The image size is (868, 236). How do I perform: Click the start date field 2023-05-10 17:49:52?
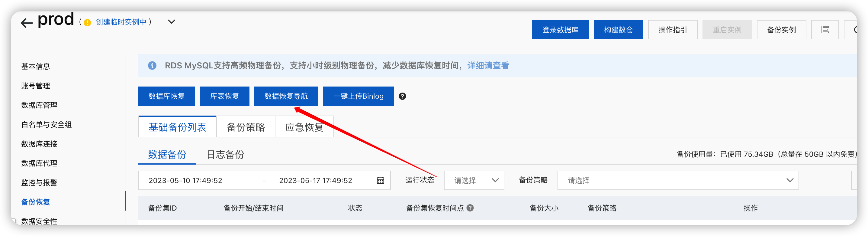coord(185,181)
